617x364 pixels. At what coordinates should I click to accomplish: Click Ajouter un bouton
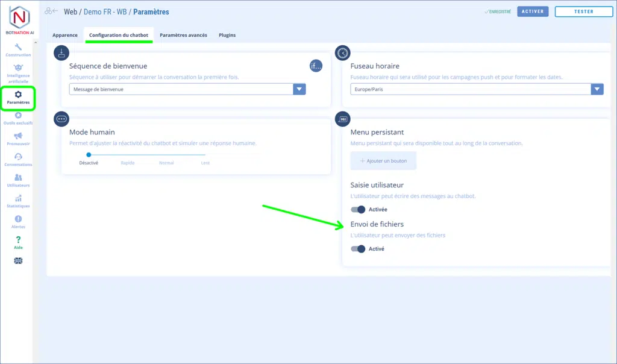[x=383, y=161]
